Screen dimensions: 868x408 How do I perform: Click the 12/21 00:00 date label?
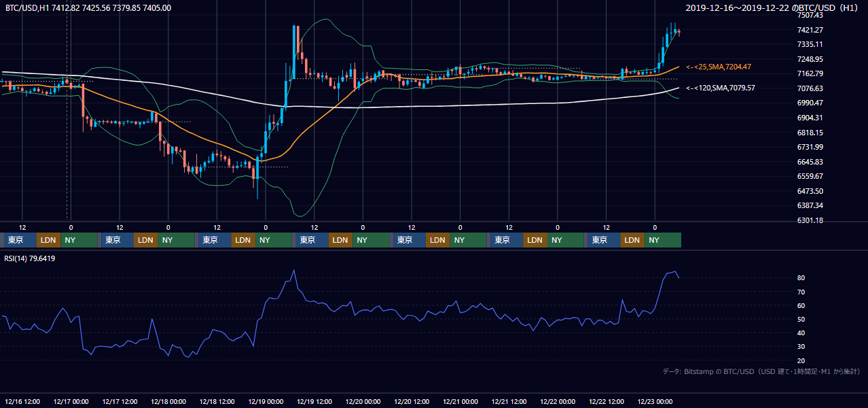tap(460, 401)
